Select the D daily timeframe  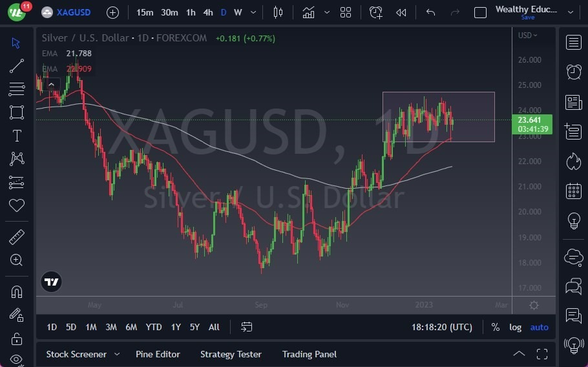pos(224,12)
